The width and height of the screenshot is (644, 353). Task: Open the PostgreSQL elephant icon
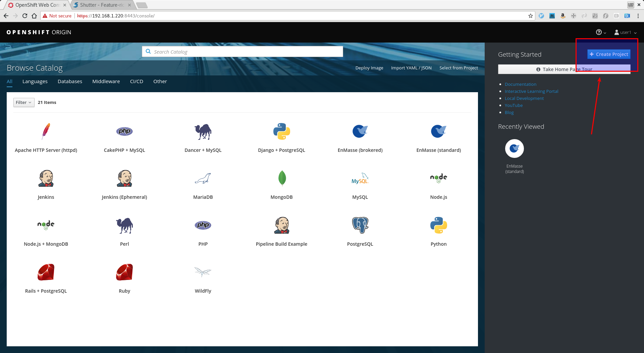(x=360, y=225)
